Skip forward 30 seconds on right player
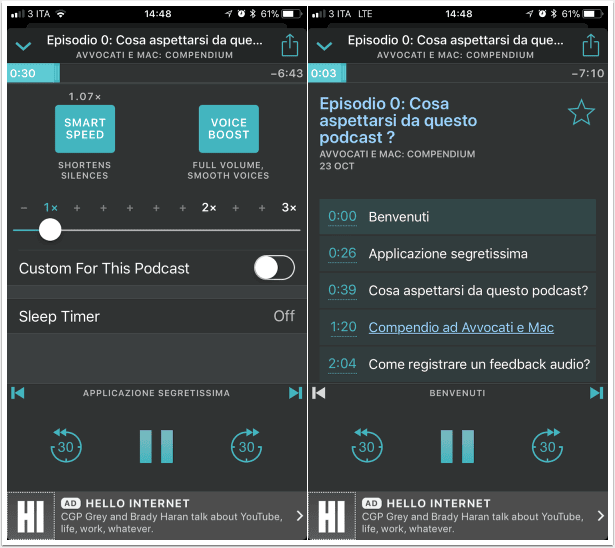 pos(547,445)
